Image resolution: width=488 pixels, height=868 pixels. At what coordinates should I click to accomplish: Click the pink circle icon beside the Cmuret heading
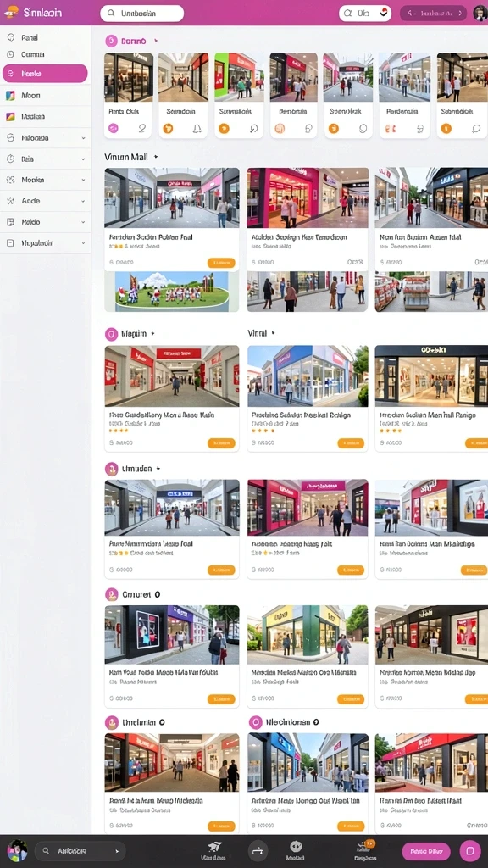tap(111, 594)
